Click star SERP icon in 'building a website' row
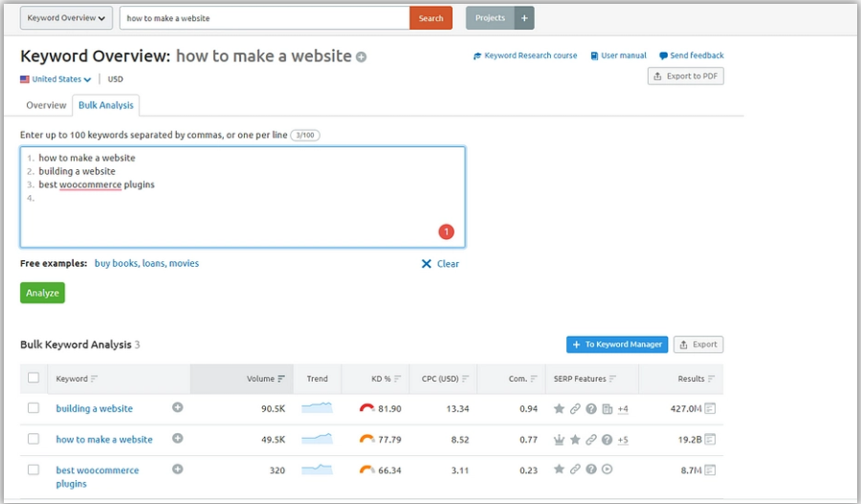Image resolution: width=861 pixels, height=504 pixels. coord(559,408)
